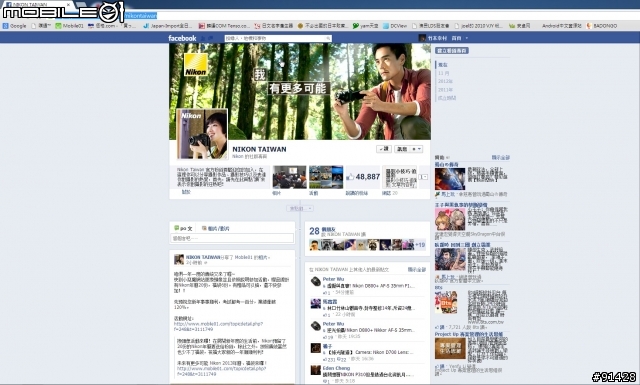Open the DCView bookmark
Screen dimensions: 640x385
[395, 26]
